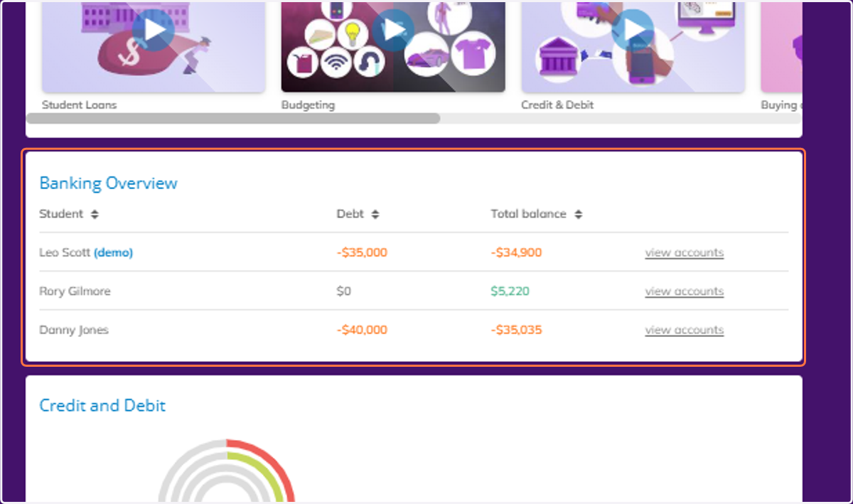This screenshot has width=853, height=504.
Task: Click the -$35,000 debt value
Action: (362, 252)
